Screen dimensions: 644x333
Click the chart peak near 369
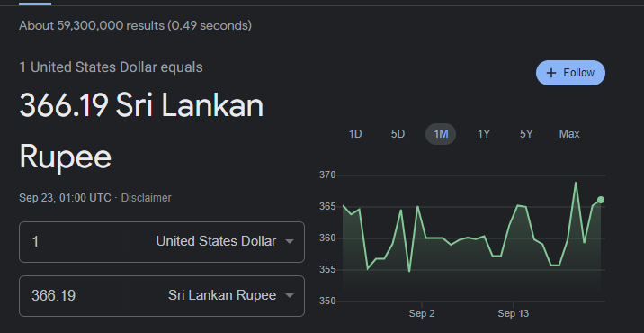(x=576, y=183)
